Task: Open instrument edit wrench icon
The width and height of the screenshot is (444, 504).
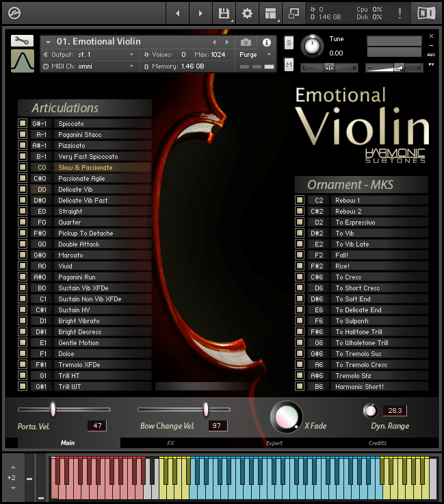Action: [22, 41]
